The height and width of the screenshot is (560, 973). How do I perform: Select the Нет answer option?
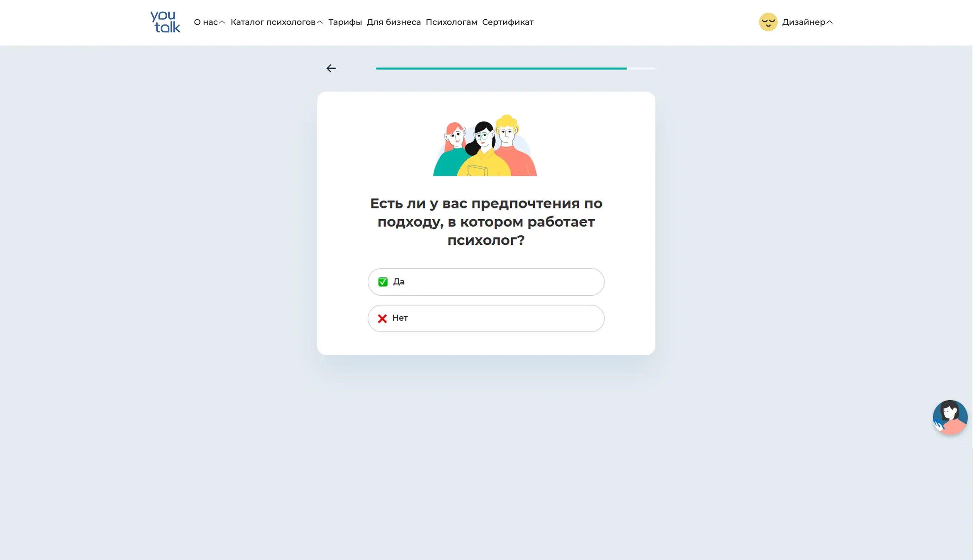486,318
